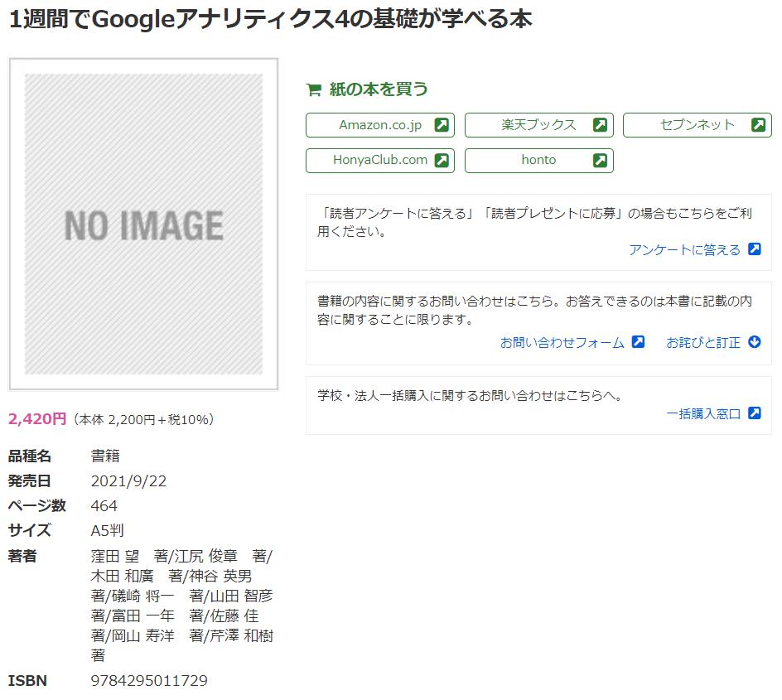Click author name 芹澤 和樹
The image size is (782, 700).
pyautogui.click(x=241, y=635)
